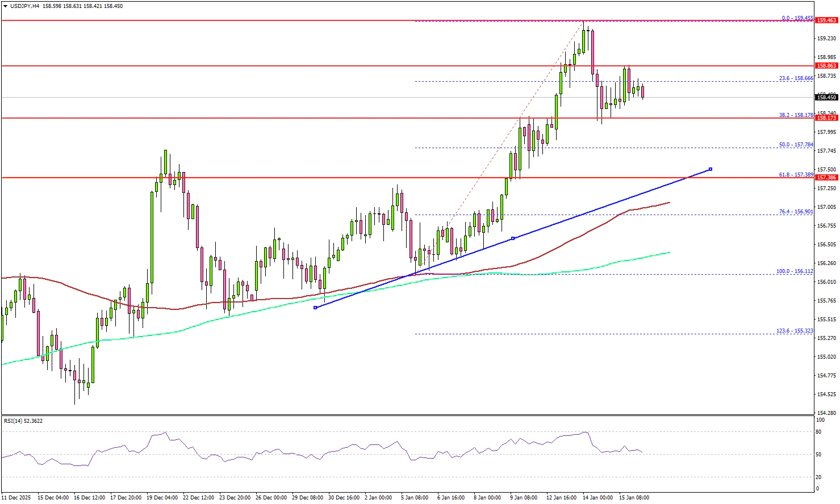Click the 11 Dec 2025 date label
840x504 pixels.
pyautogui.click(x=16, y=498)
